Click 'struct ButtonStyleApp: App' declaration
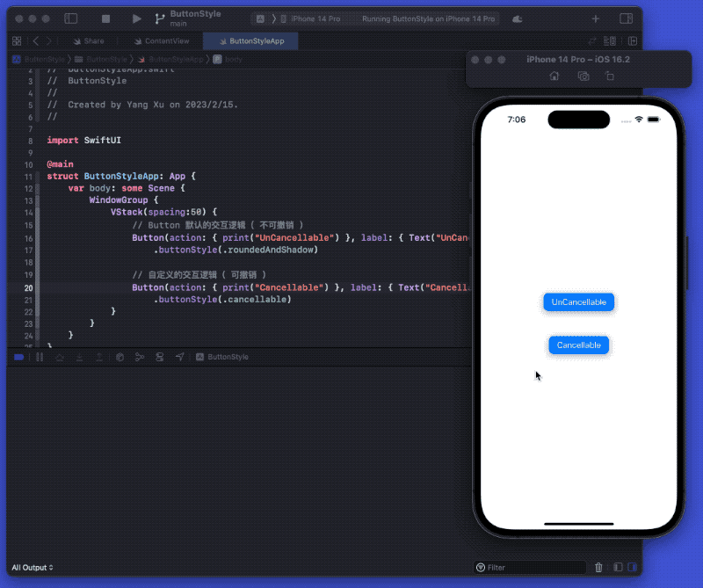Screen dimensions: 703x588 (x=121, y=177)
